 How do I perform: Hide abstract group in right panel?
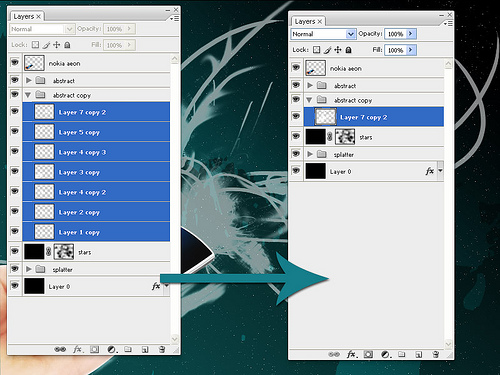click(x=296, y=85)
